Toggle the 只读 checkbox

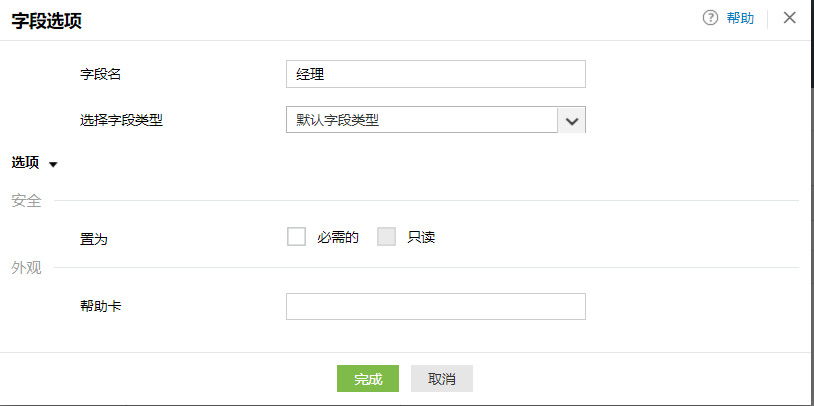(x=387, y=237)
